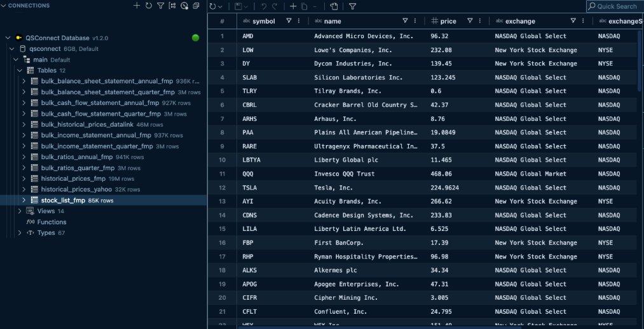
Task: Undo the last grid change
Action: click(x=264, y=6)
